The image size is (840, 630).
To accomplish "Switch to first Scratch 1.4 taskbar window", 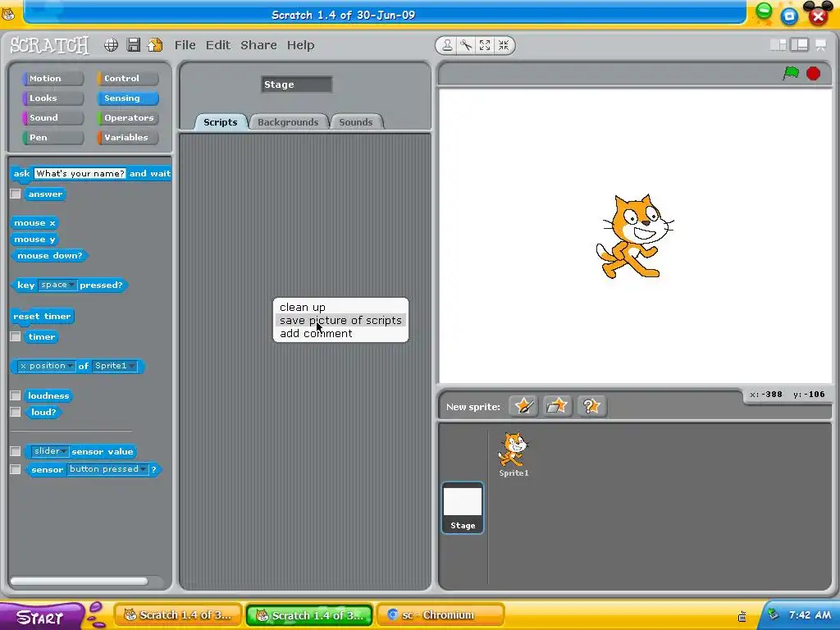I will (x=178, y=615).
